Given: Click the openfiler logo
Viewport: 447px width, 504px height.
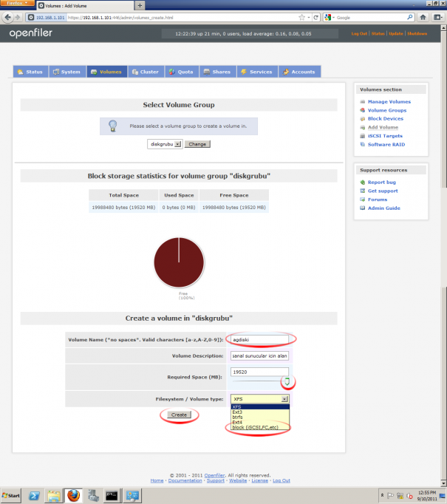Looking at the screenshot, I should [30, 33].
